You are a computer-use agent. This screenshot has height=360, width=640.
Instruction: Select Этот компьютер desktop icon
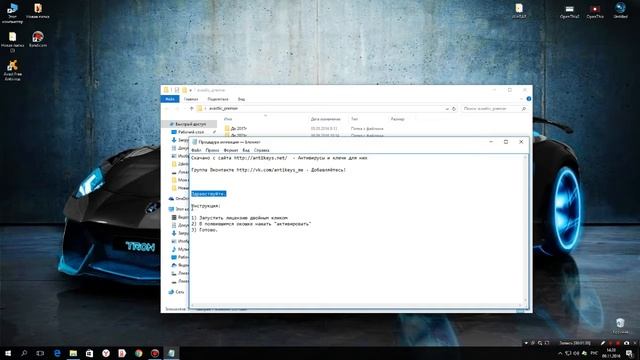click(12, 13)
